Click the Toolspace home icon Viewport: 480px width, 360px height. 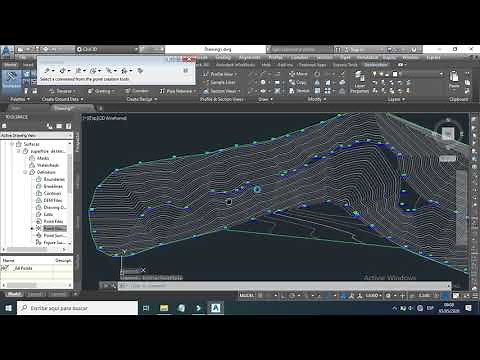coord(4,126)
